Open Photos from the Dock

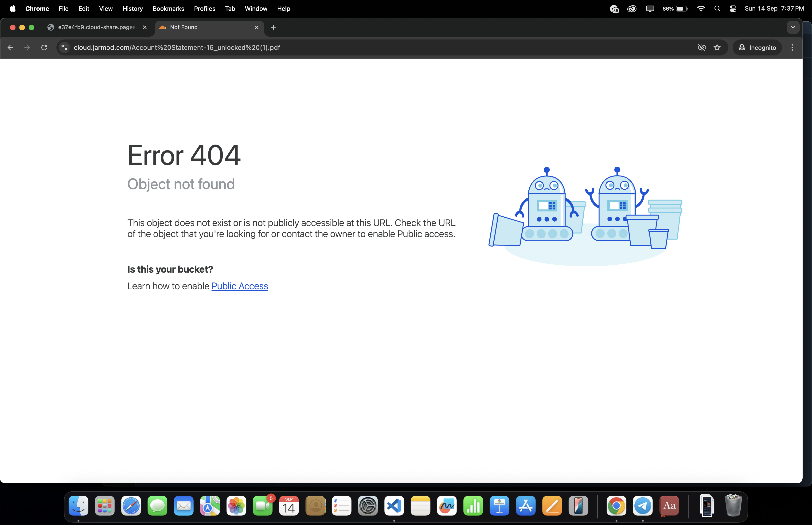(236, 505)
